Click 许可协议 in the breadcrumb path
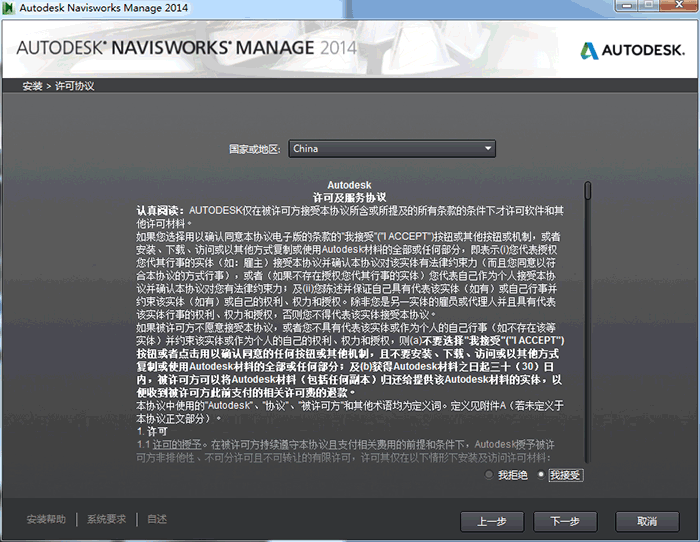This screenshot has width=700, height=542. coord(75,87)
